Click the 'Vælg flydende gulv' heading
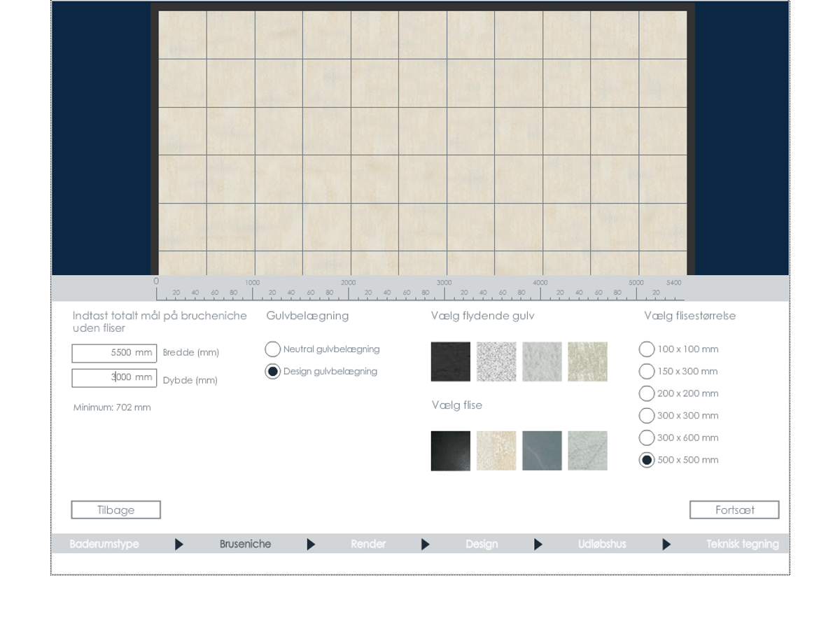This screenshot has width=840, height=630. click(482, 316)
